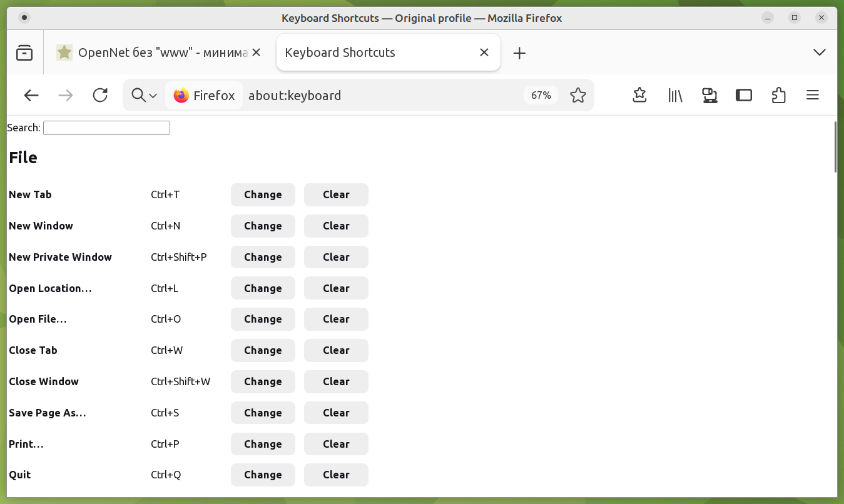This screenshot has height=504, width=844.
Task: Go back using the back arrow
Action: [31, 95]
